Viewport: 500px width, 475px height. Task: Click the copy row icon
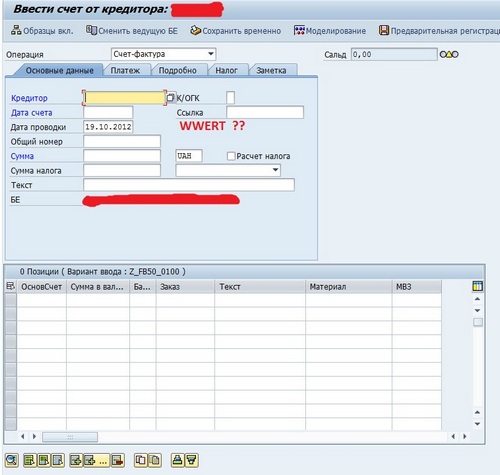[140, 460]
